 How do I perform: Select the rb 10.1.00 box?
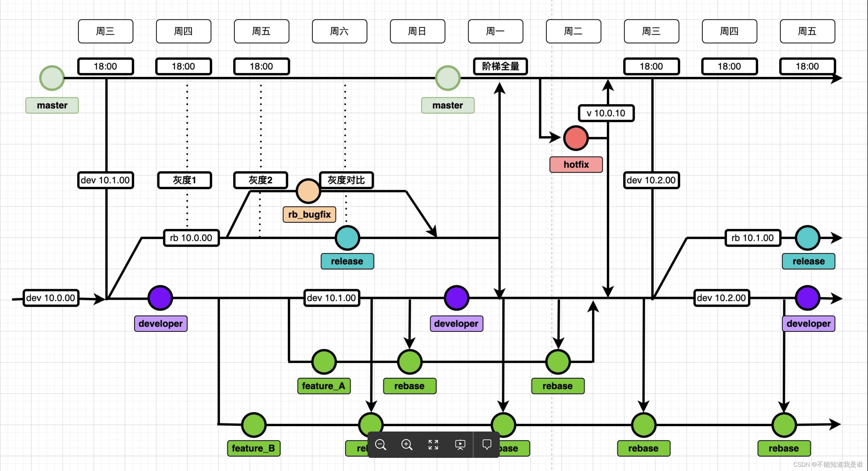[x=753, y=238]
